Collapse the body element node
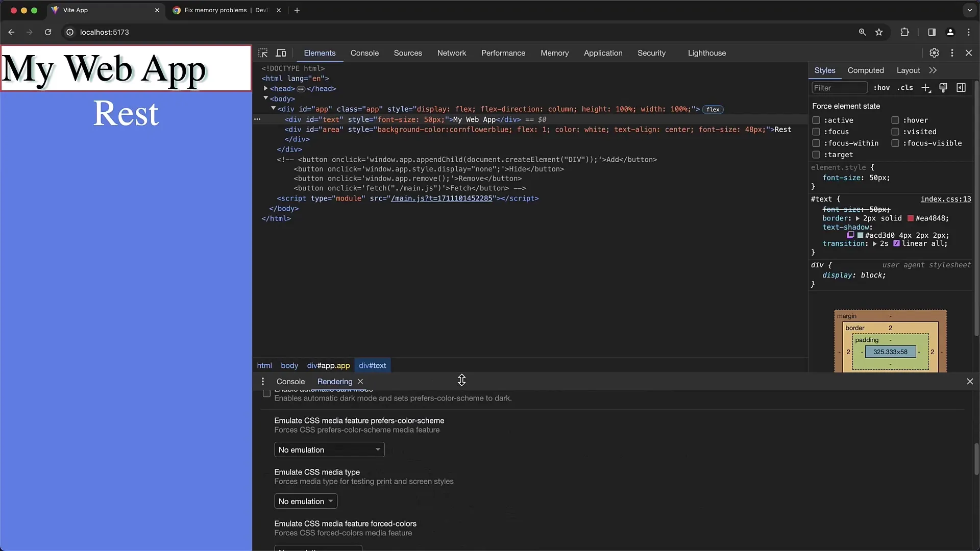The width and height of the screenshot is (980, 551). pyautogui.click(x=265, y=98)
